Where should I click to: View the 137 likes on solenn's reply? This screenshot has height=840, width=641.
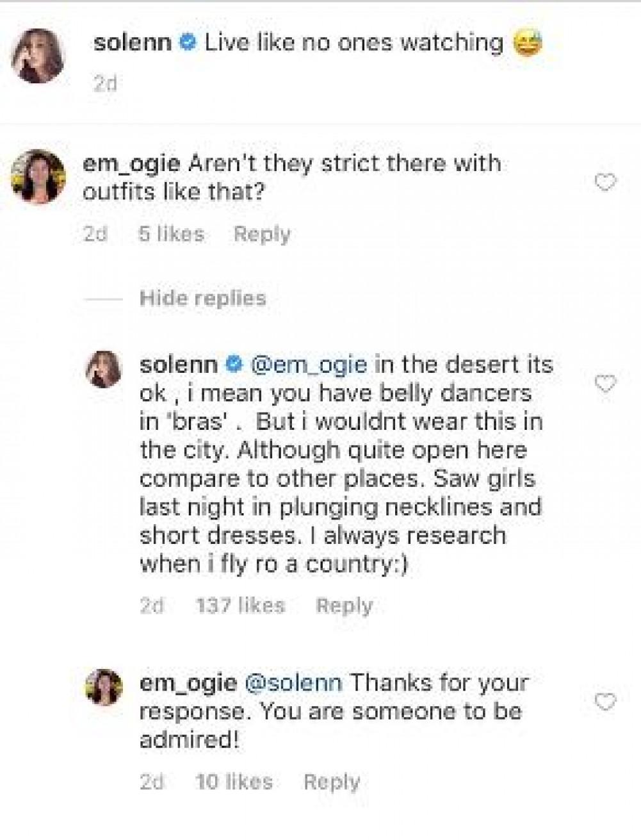[240, 605]
